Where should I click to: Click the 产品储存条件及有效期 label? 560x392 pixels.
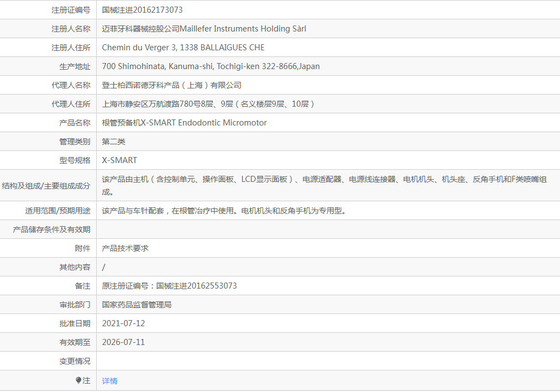(x=51, y=229)
